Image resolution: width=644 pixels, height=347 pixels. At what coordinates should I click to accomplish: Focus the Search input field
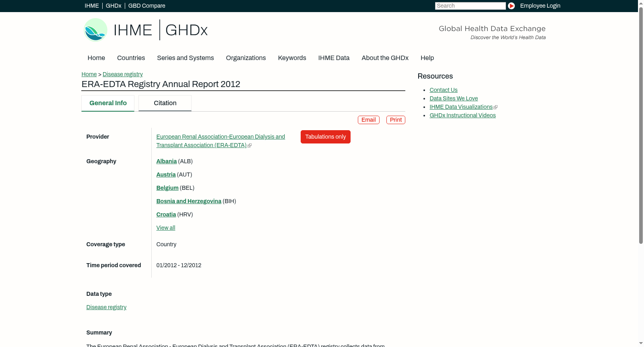470,6
